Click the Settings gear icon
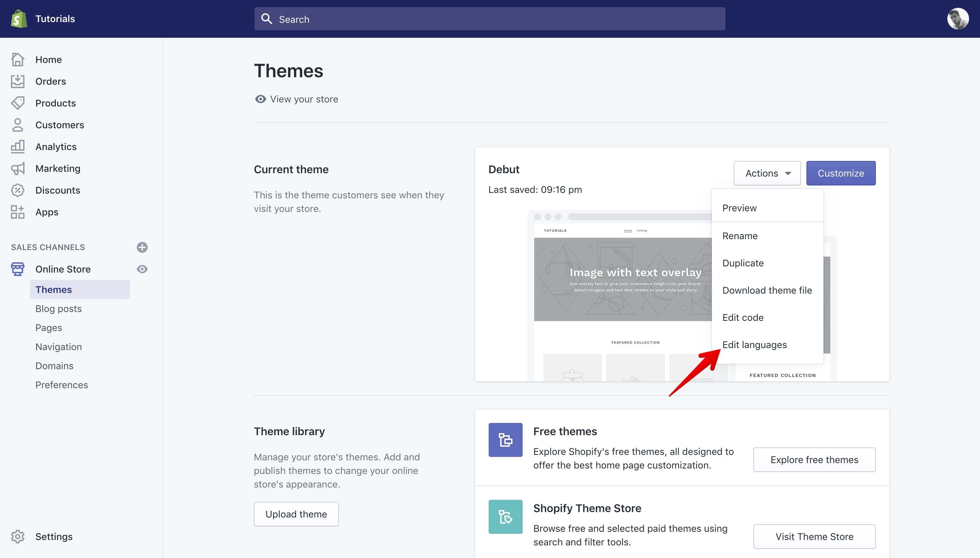The width and height of the screenshot is (980, 558). 18,537
